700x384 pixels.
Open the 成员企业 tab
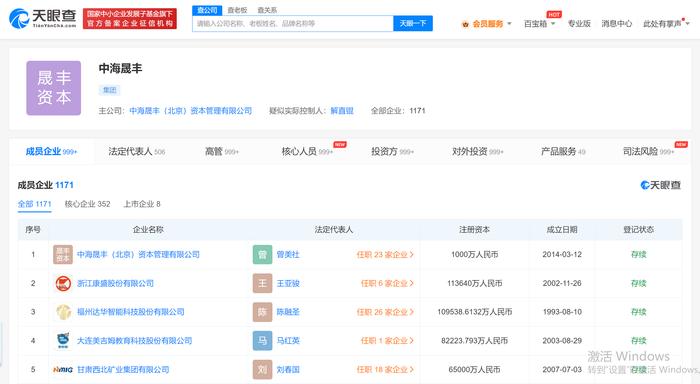(51, 151)
